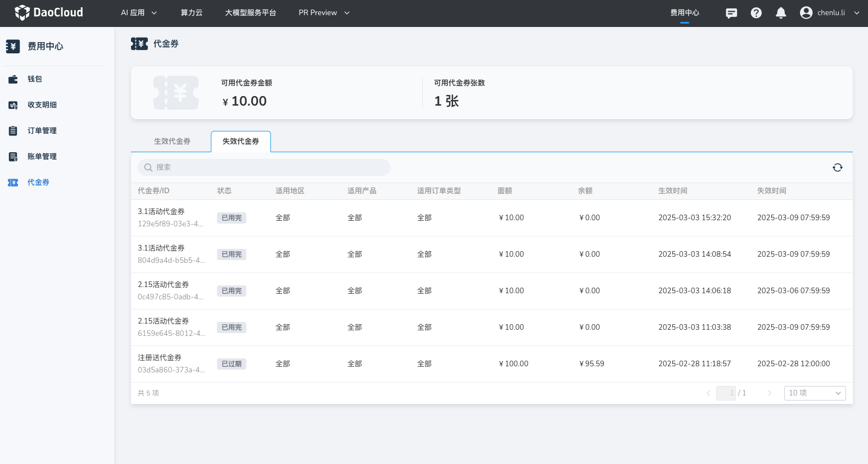Go to 大模型服务平台 in top navigation
The width and height of the screenshot is (868, 464).
pyautogui.click(x=250, y=12)
